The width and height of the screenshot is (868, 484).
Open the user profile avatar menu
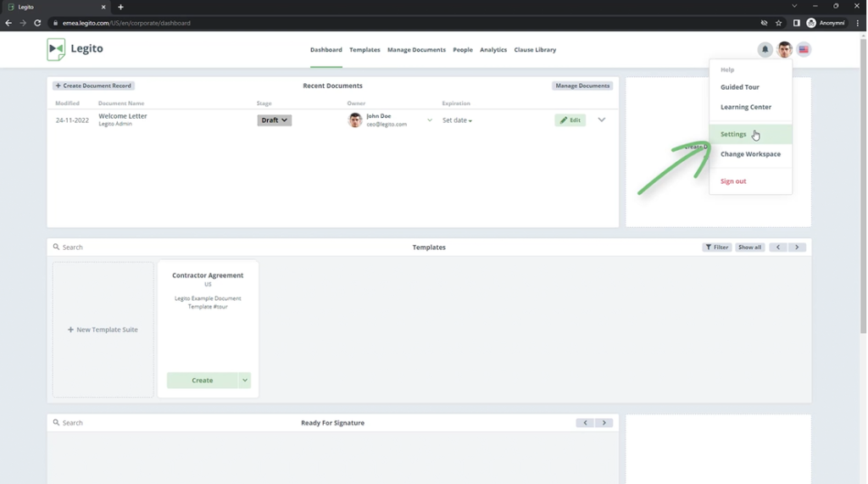(x=785, y=50)
